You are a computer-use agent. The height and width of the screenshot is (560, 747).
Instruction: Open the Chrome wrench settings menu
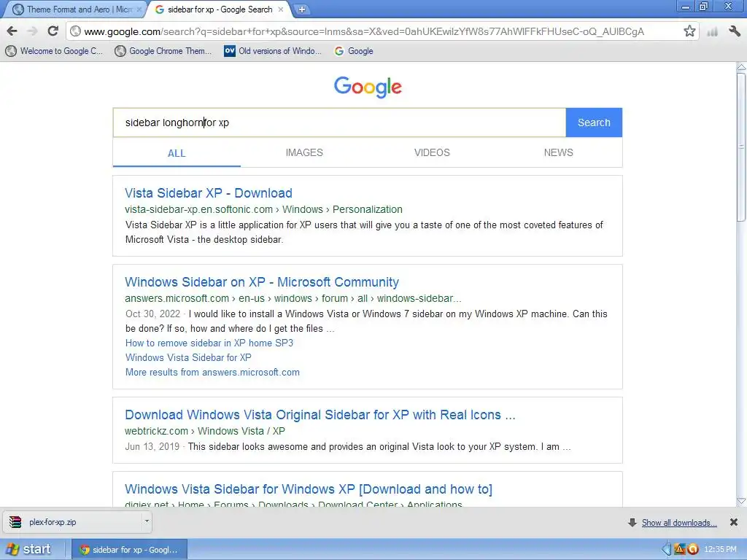pos(735,31)
